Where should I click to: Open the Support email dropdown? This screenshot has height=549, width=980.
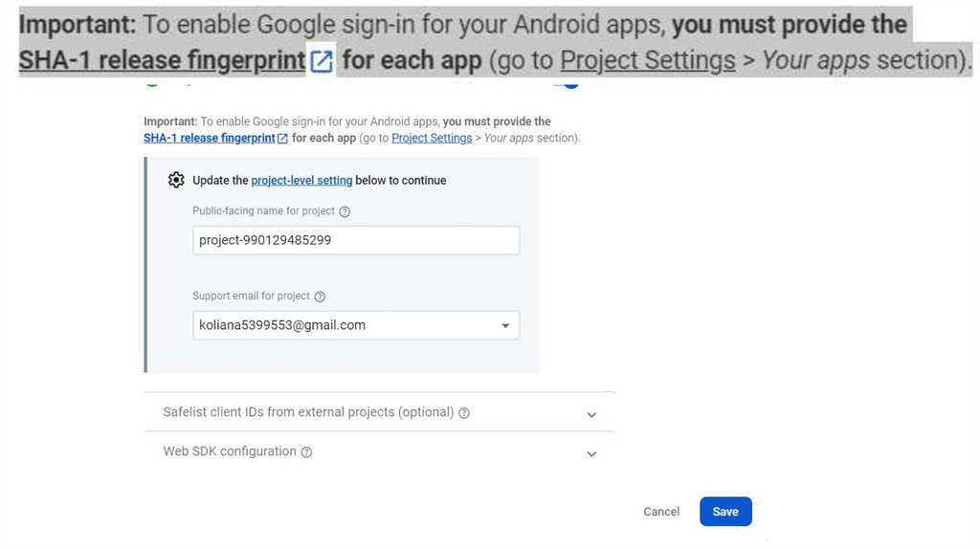click(x=505, y=326)
